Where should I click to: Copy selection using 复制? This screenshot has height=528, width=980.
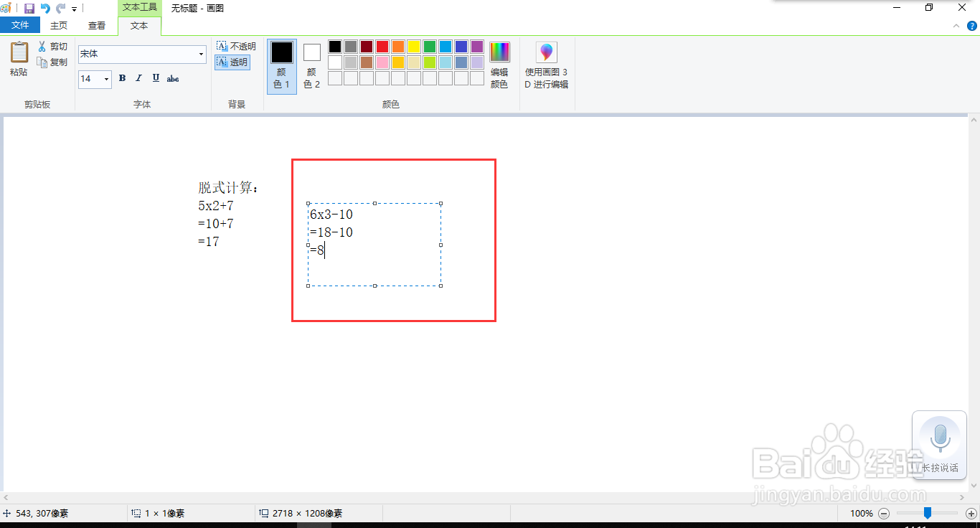pos(53,62)
